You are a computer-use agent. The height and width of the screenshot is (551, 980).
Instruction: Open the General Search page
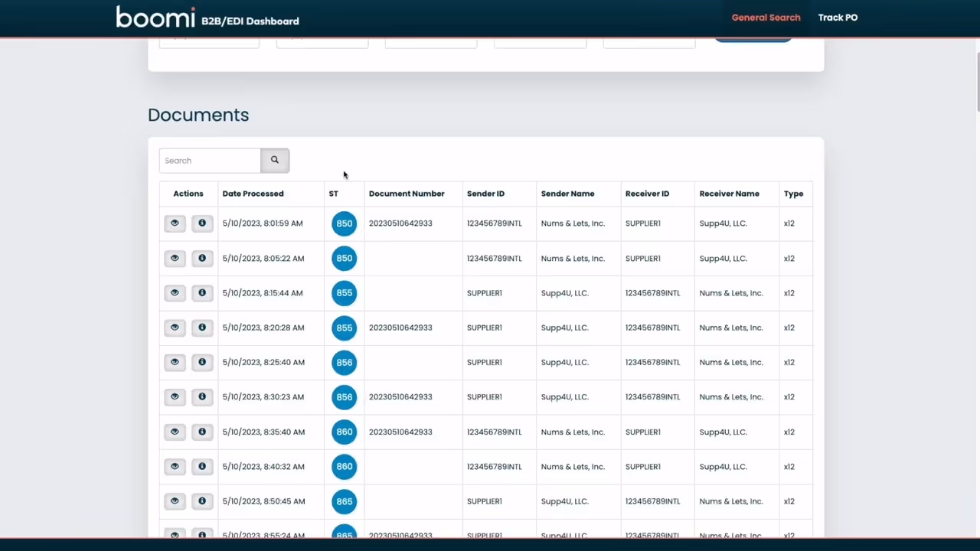point(766,18)
